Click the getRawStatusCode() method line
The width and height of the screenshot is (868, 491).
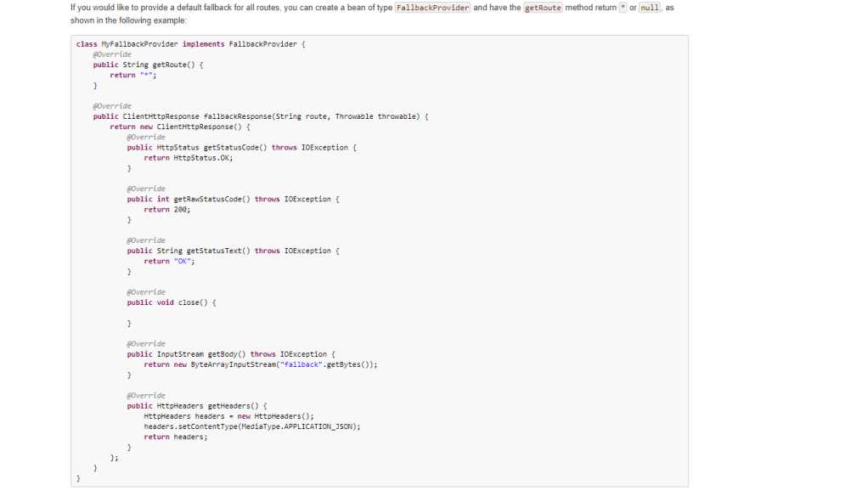point(233,199)
